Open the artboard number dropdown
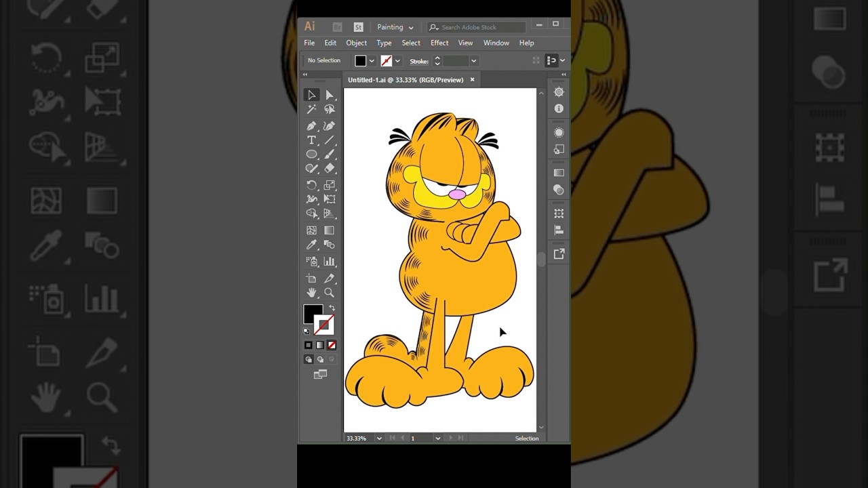The image size is (868, 488). coord(437,439)
